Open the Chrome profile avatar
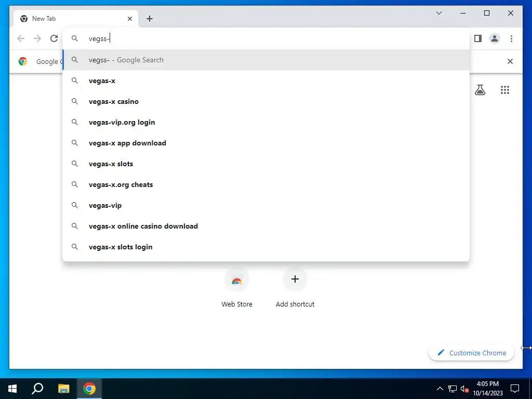 pyautogui.click(x=495, y=38)
